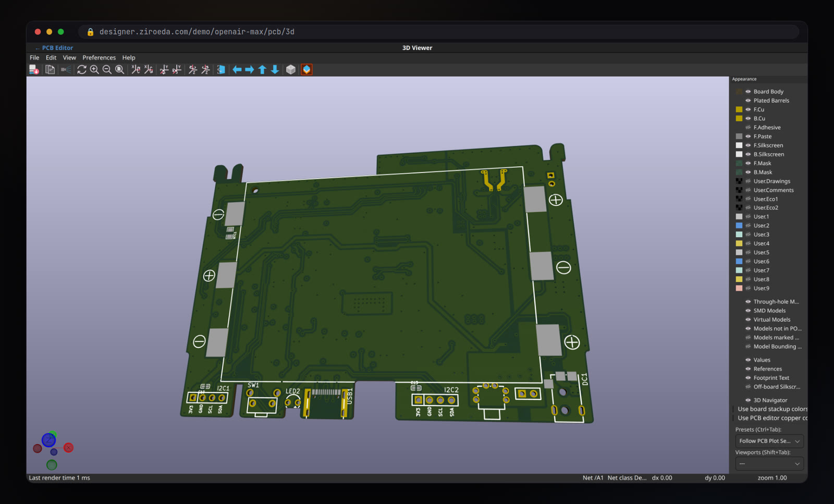Image resolution: width=834 pixels, height=504 pixels.
Task: Copy the 3D image to clipboard
Action: [50, 69]
